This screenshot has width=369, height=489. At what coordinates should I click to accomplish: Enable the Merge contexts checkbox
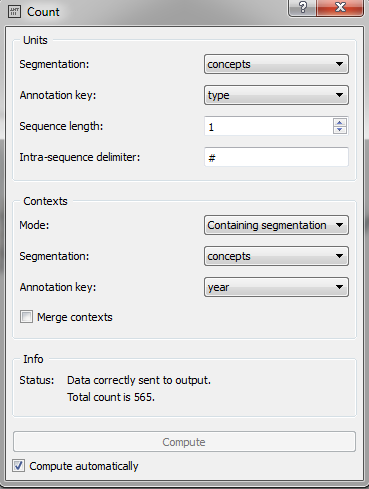[26, 317]
